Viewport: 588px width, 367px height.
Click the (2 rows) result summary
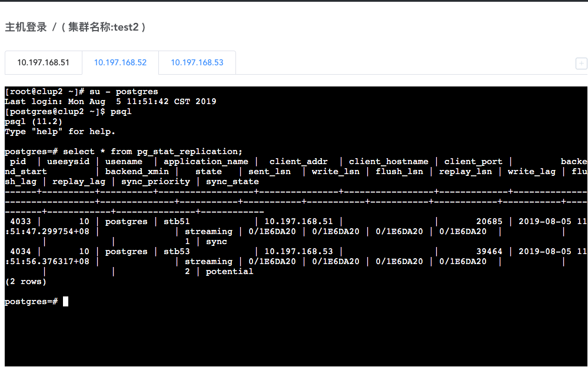click(x=25, y=282)
